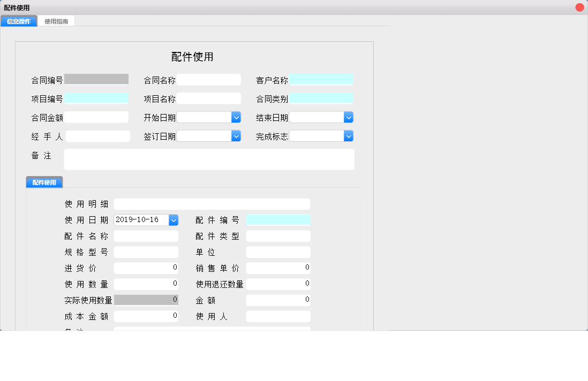Click the 客户名称 highlighted field
Screen dimensions: 588x381
point(321,79)
